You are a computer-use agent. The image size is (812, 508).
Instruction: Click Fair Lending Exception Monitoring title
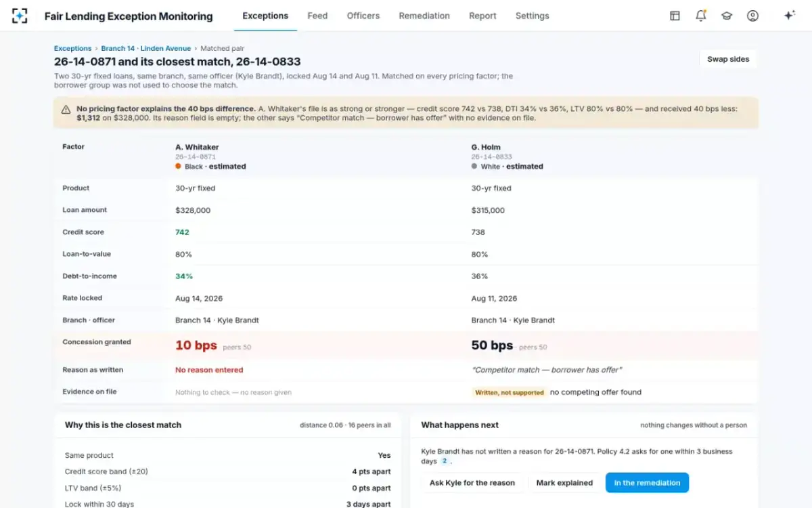pos(129,16)
